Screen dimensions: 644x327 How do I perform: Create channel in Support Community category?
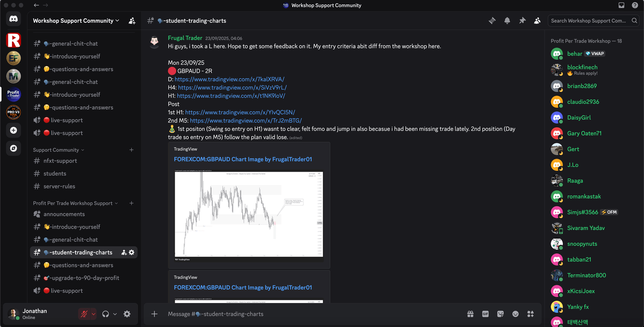[131, 150]
